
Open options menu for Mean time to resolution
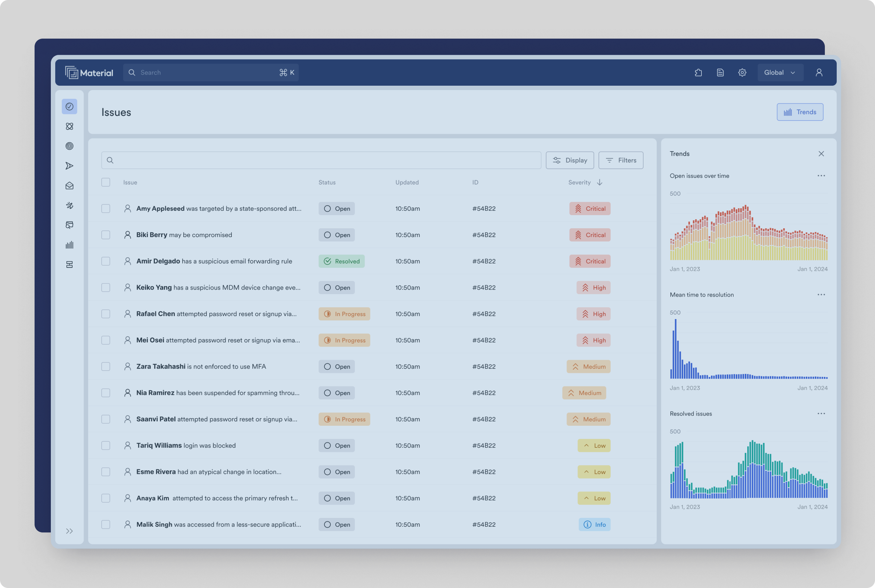[x=821, y=295]
